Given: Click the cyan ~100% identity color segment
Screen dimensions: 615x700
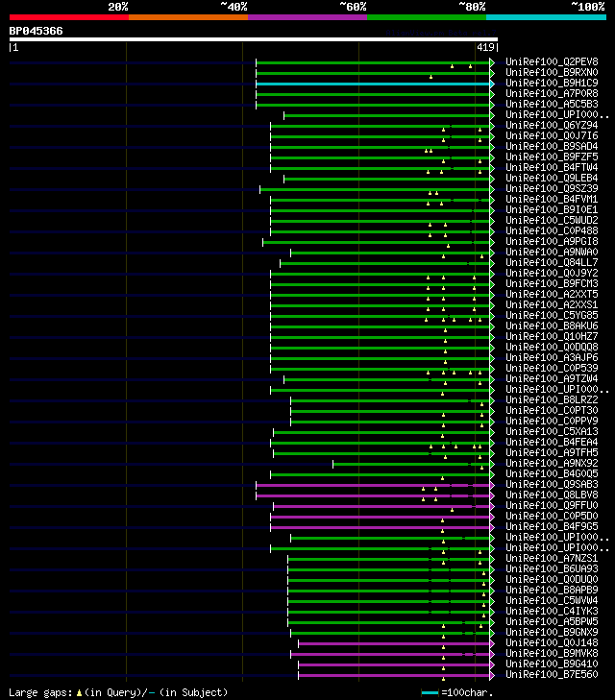Looking at the screenshot, I should click(546, 17).
